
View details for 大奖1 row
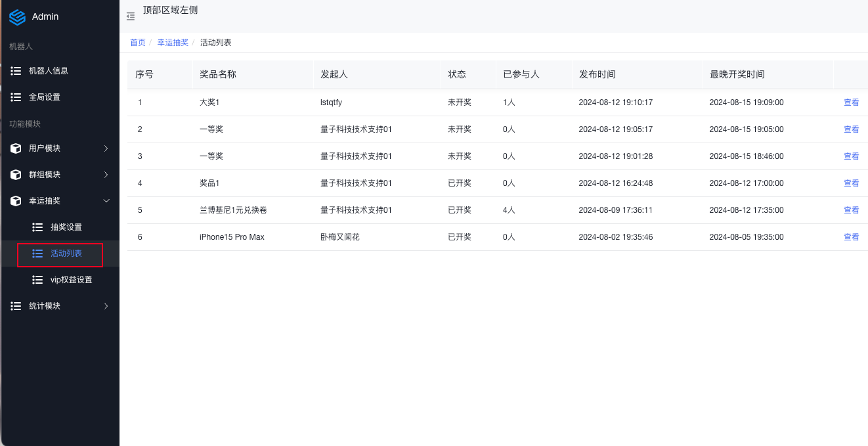pos(851,102)
